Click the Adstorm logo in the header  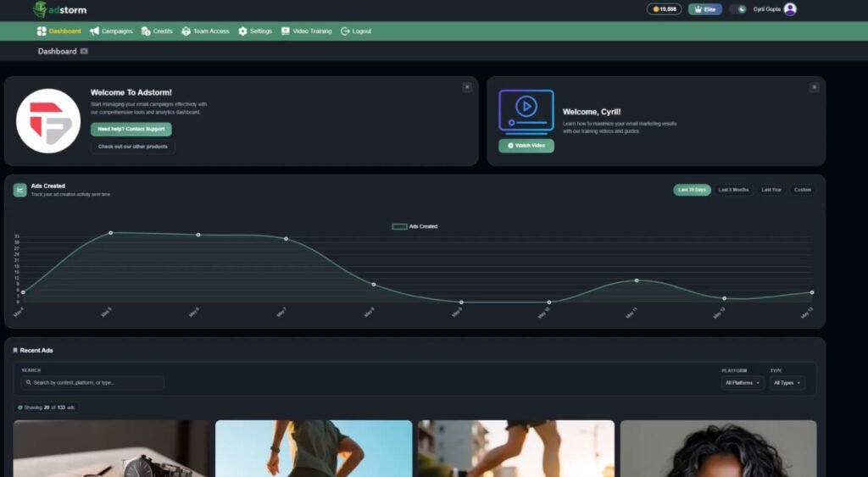[60, 9]
